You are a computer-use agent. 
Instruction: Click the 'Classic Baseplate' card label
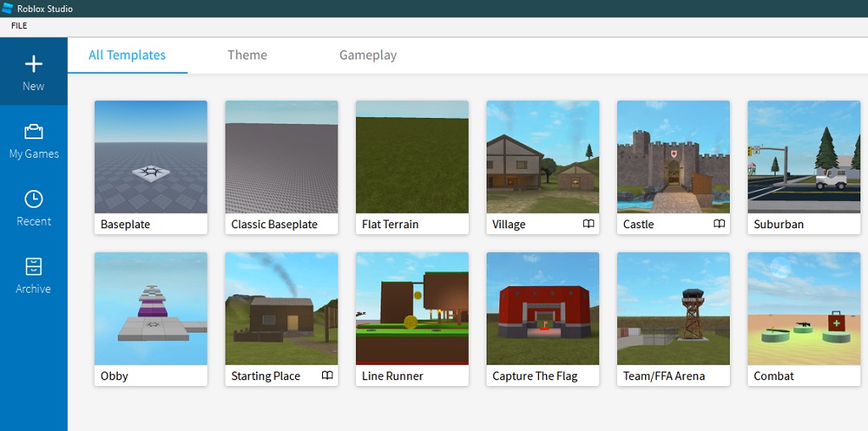click(x=275, y=224)
